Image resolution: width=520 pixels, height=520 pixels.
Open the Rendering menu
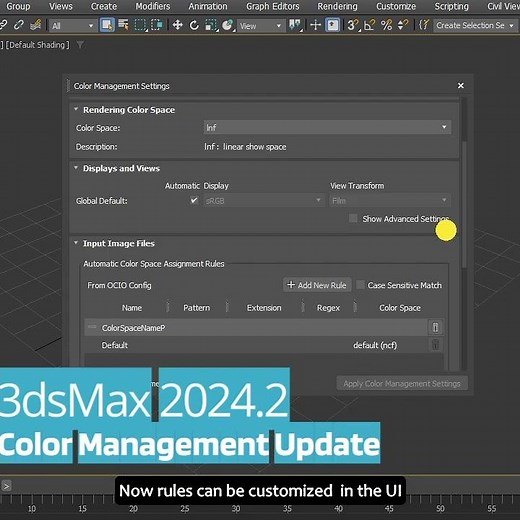pyautogui.click(x=337, y=6)
